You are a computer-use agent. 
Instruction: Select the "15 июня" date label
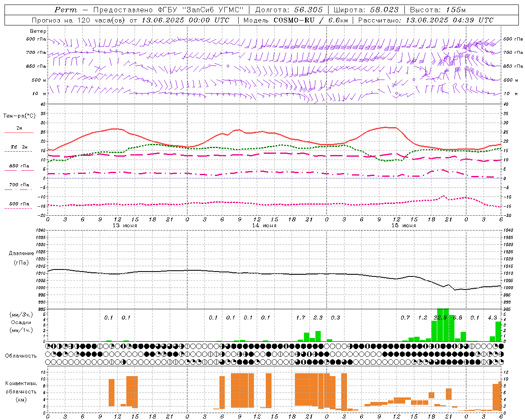pos(404,226)
